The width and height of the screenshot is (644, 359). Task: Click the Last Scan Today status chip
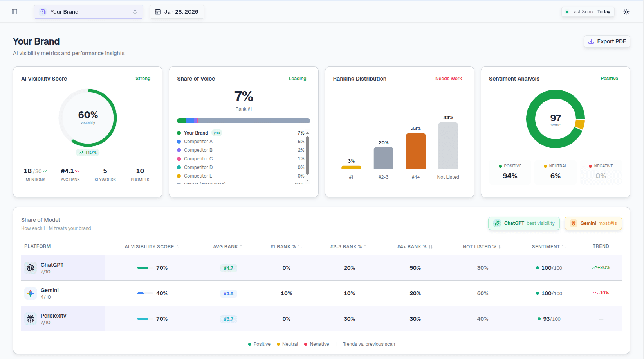click(588, 12)
